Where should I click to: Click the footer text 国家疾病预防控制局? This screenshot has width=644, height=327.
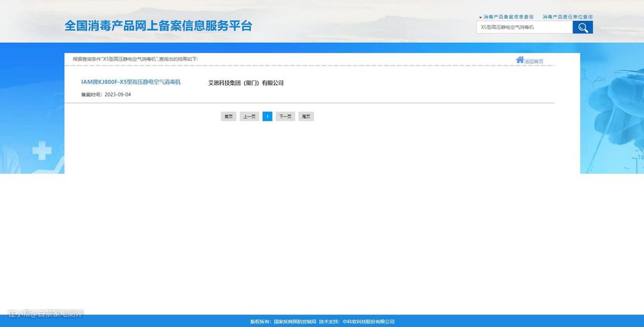tap(295, 322)
